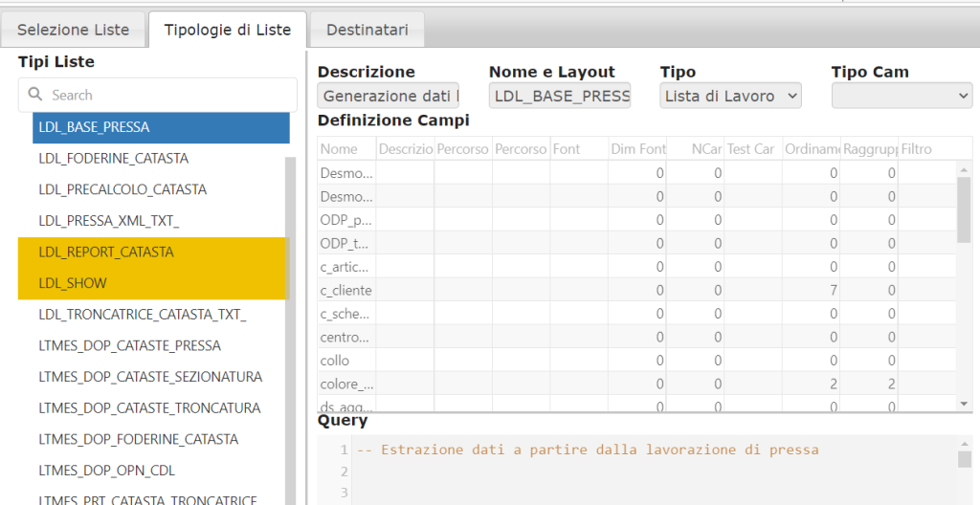
Task: Expand the Tipo Cam dropdown
Action: (901, 96)
